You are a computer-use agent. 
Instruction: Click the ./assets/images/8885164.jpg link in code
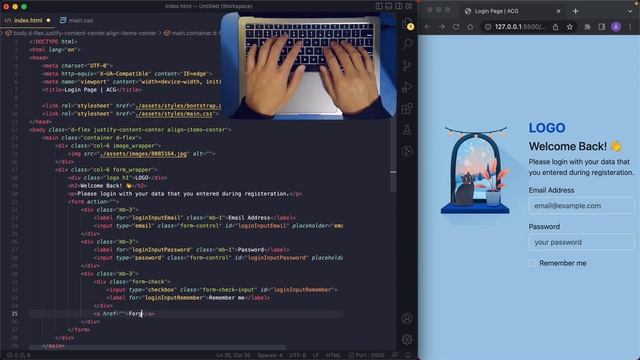143,154
